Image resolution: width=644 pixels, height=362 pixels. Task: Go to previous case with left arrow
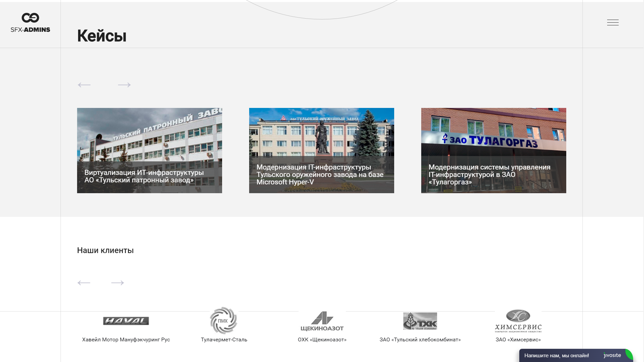click(x=84, y=85)
